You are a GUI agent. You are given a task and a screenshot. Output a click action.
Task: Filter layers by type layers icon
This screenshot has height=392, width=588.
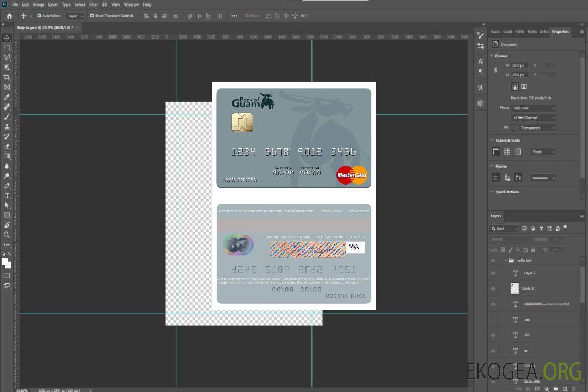coord(542,229)
